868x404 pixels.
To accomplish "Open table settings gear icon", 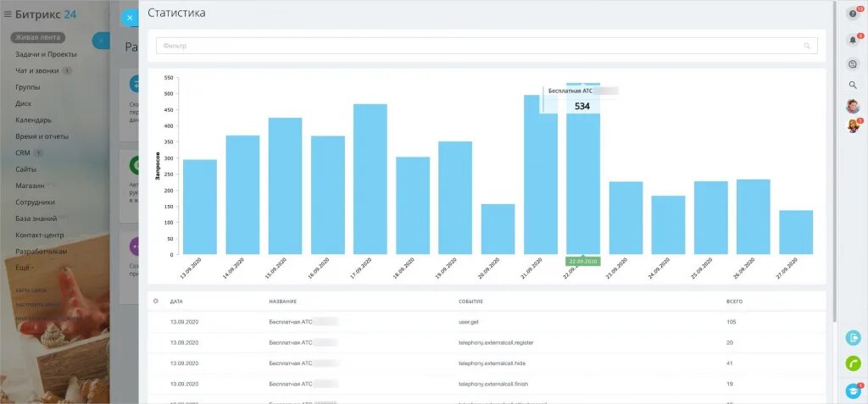I will pyautogui.click(x=156, y=301).
